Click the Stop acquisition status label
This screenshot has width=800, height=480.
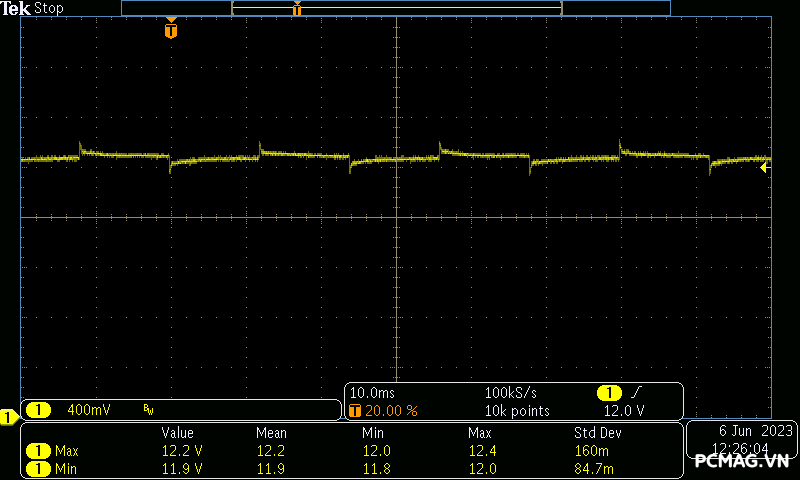[x=49, y=8]
